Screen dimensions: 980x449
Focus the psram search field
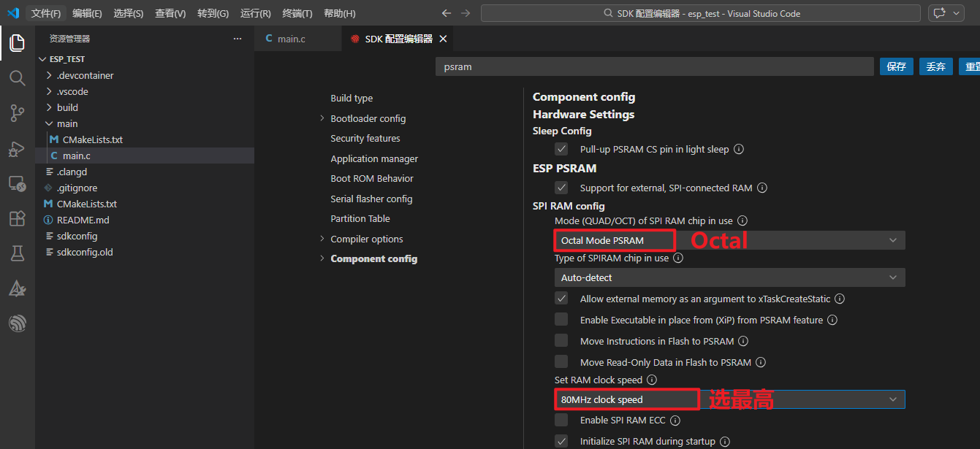click(x=655, y=66)
